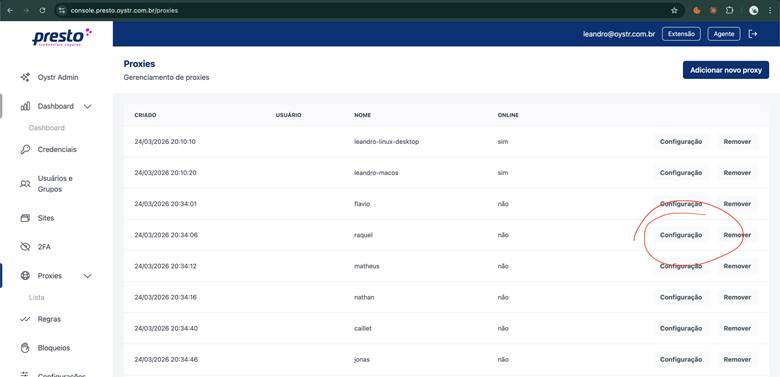780x377 pixels.
Task: Open the Lista submenu item under Proxies
Action: coord(37,297)
